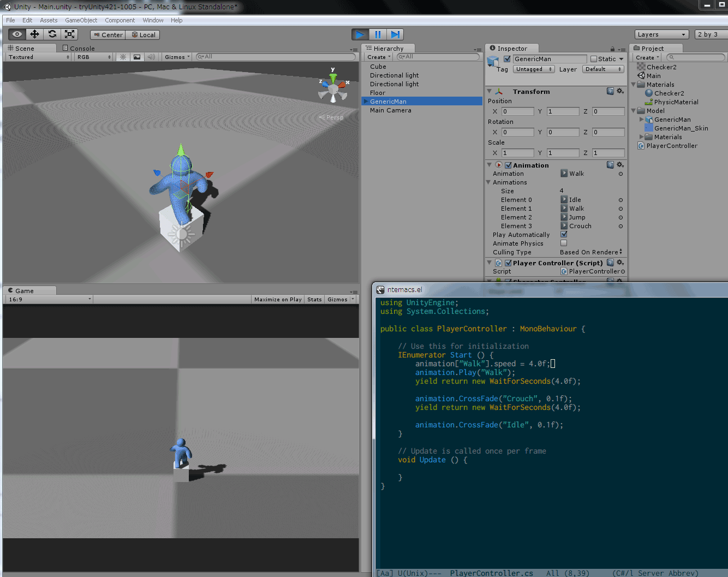Toggle scene lighting via the sun icon
The height and width of the screenshot is (577, 728).
pos(123,57)
